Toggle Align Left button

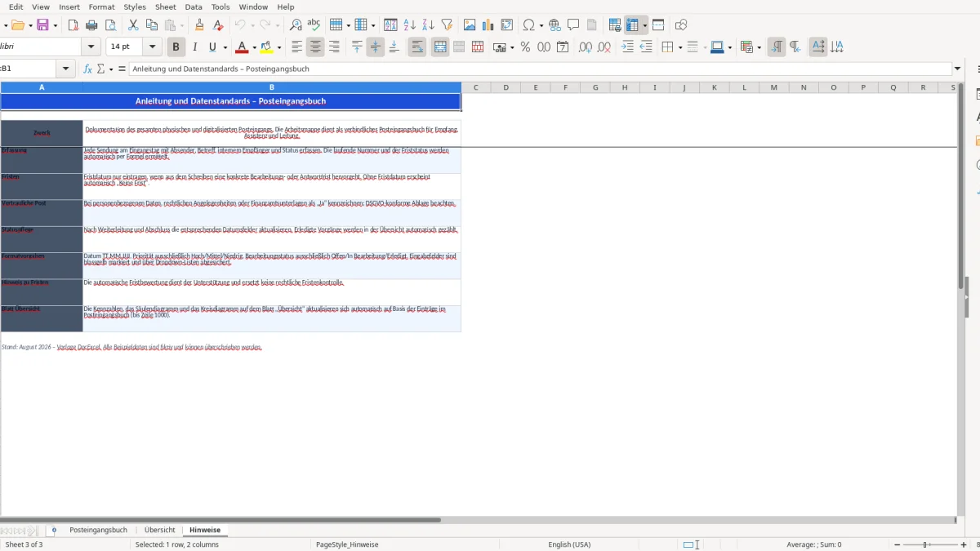pyautogui.click(x=297, y=47)
